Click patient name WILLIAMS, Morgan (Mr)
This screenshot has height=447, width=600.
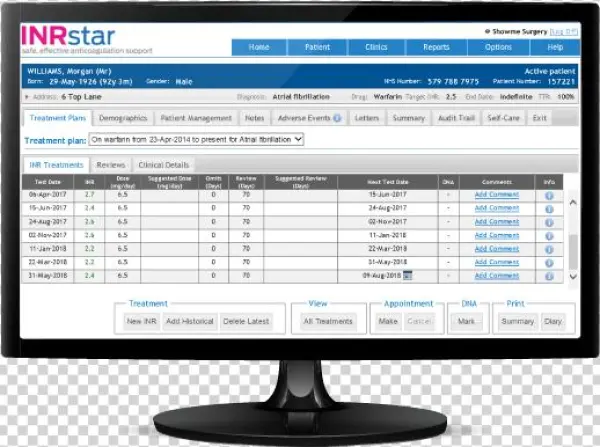[x=69, y=71]
